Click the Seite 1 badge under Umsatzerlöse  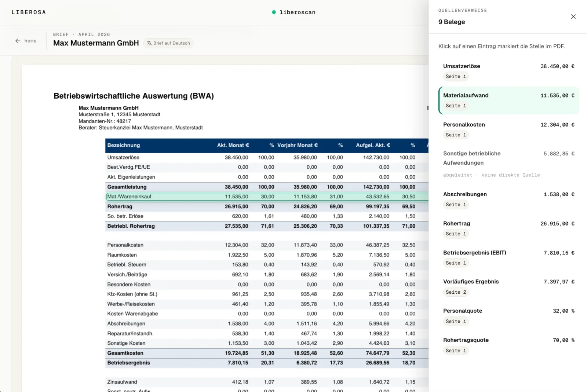456,77
